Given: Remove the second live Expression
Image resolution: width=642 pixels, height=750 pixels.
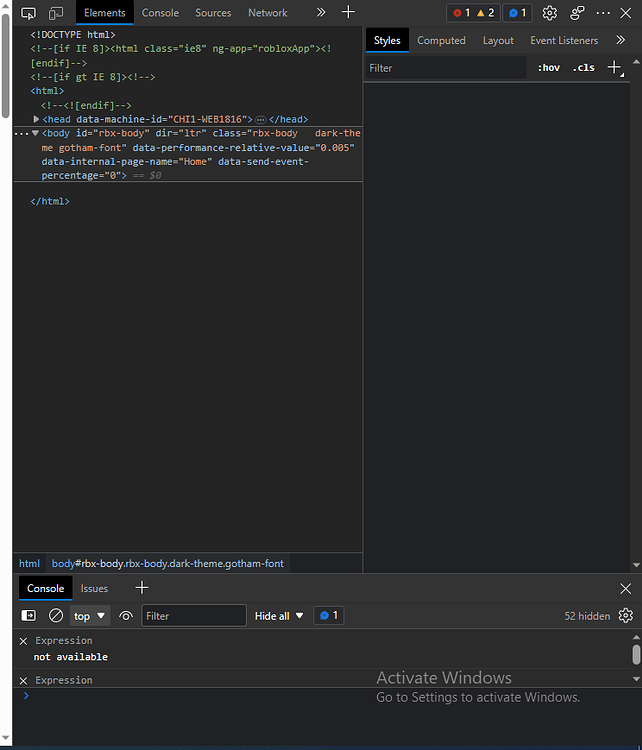Looking at the screenshot, I should point(23,681).
